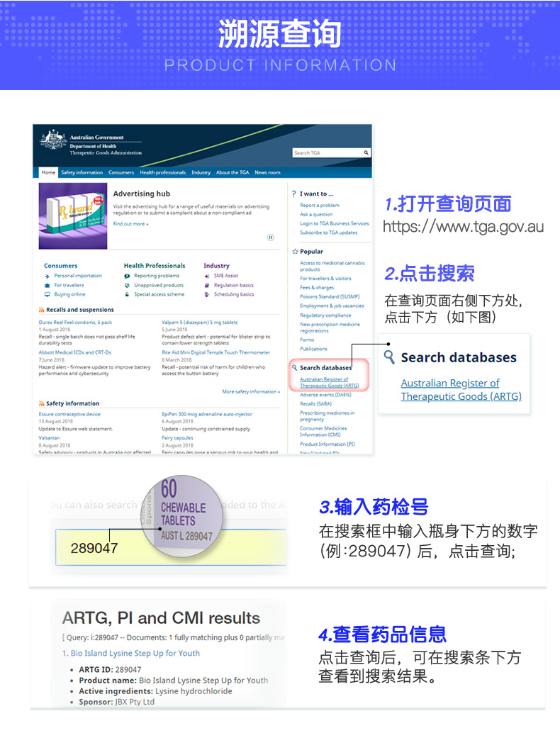The height and width of the screenshot is (755, 560).
Task: Click the monitor icon beside Buying online
Action: pyautogui.click(x=47, y=294)
